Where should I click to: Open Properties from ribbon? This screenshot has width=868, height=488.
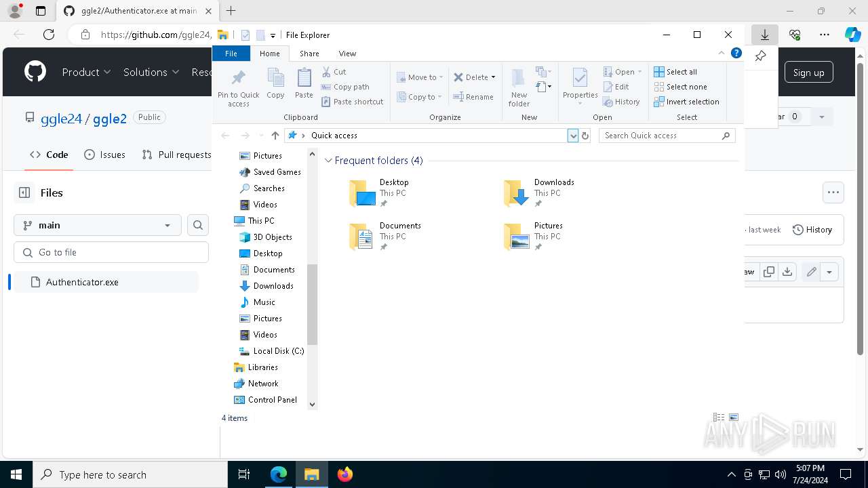[580, 85]
